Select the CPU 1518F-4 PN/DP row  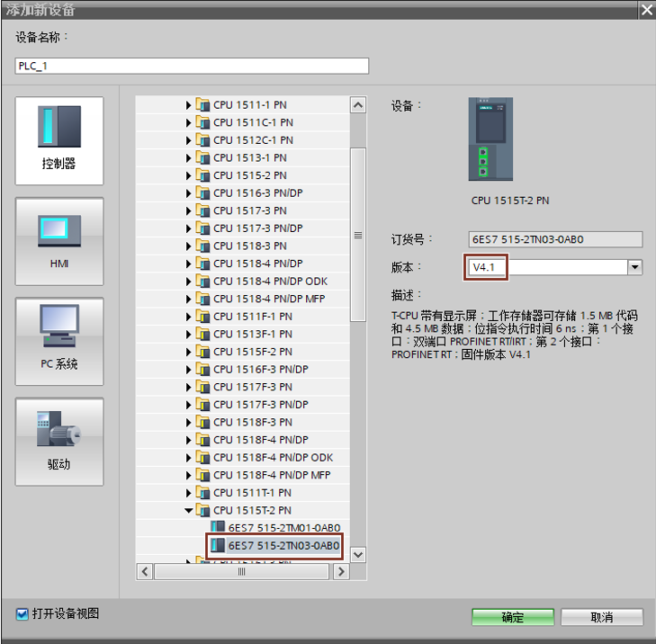243,440
